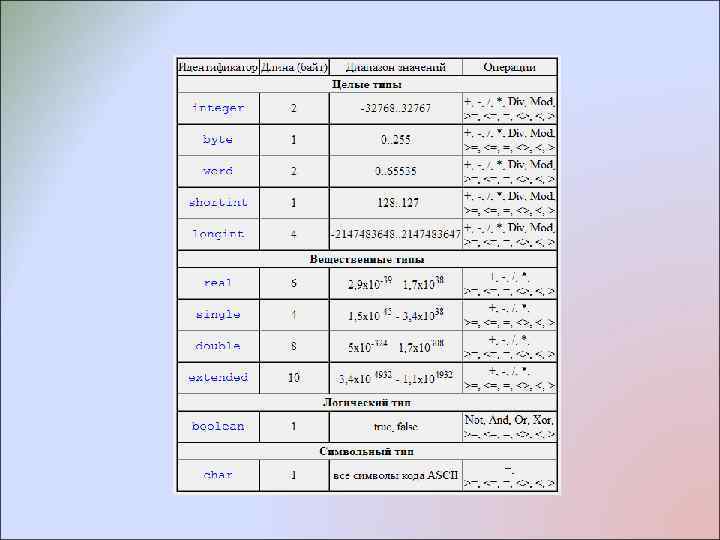Click the 'Диапазон значений' column header

pos(395,67)
